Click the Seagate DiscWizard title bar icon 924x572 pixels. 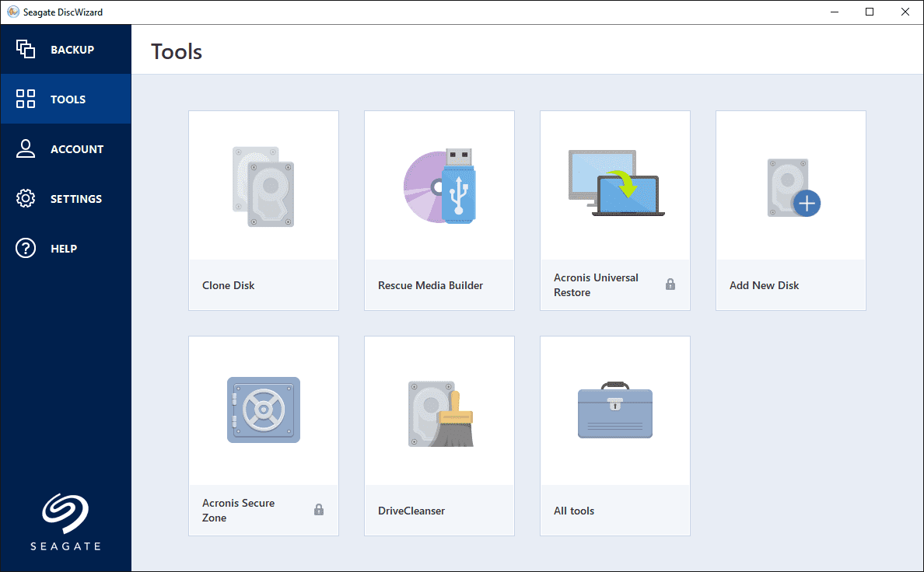tap(13, 12)
